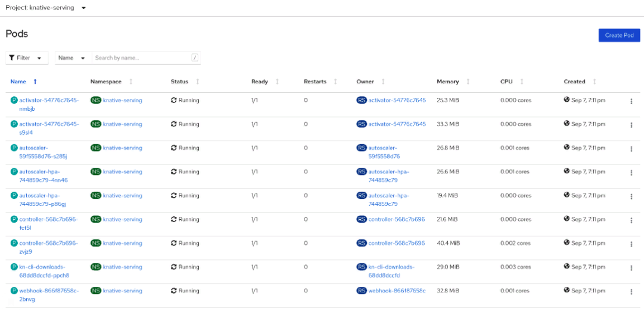
Task: Click sort icon next to CPU header
Action: coord(521,82)
